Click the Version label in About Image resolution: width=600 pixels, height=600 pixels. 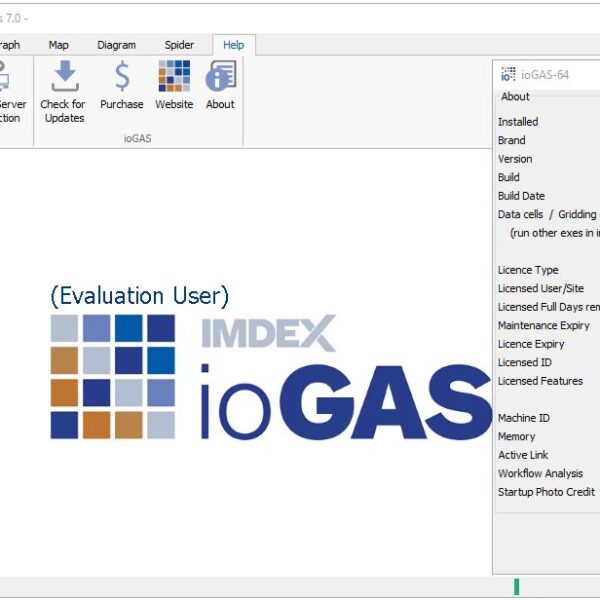pyautogui.click(x=515, y=159)
